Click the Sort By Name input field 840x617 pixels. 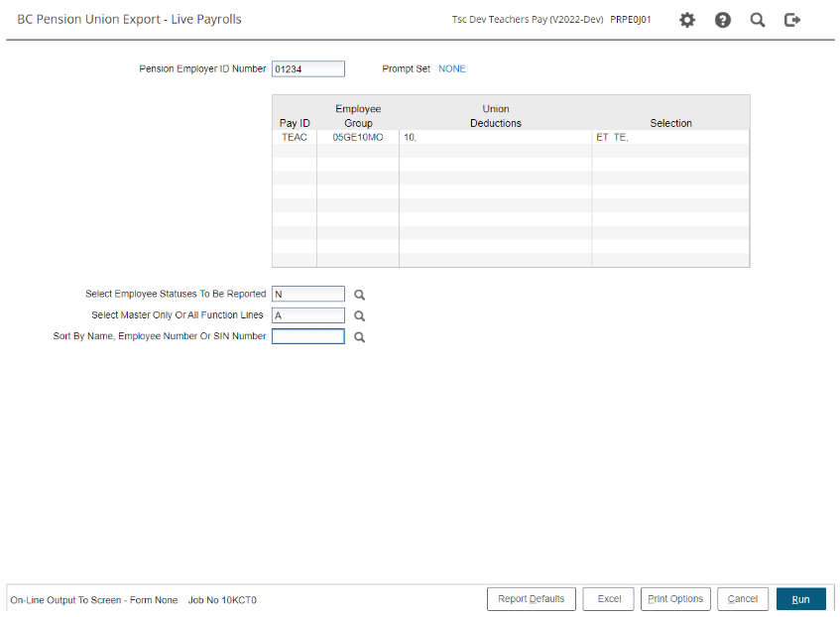click(x=307, y=337)
